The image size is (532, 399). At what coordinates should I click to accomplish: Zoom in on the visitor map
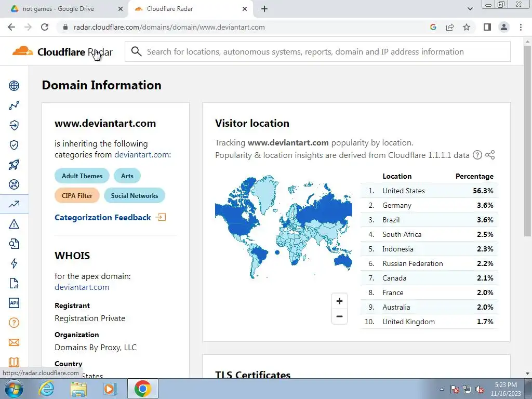339,301
